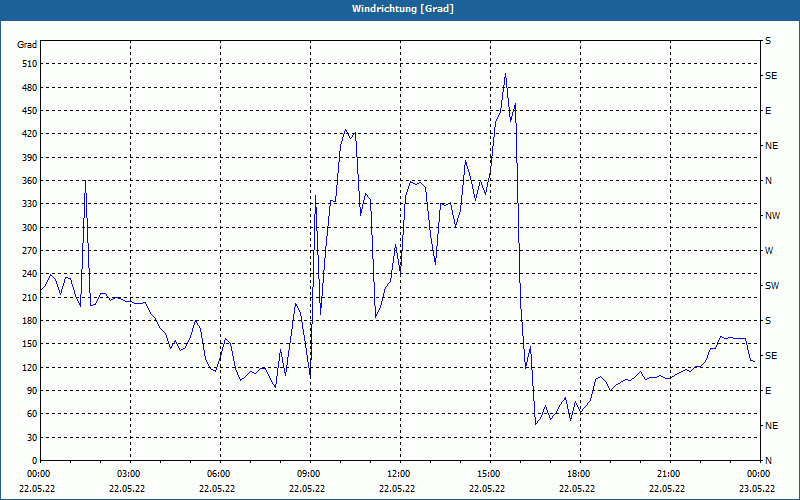Click the chart title Windrichtung [Grad]
The width and height of the screenshot is (800, 500).
click(403, 9)
